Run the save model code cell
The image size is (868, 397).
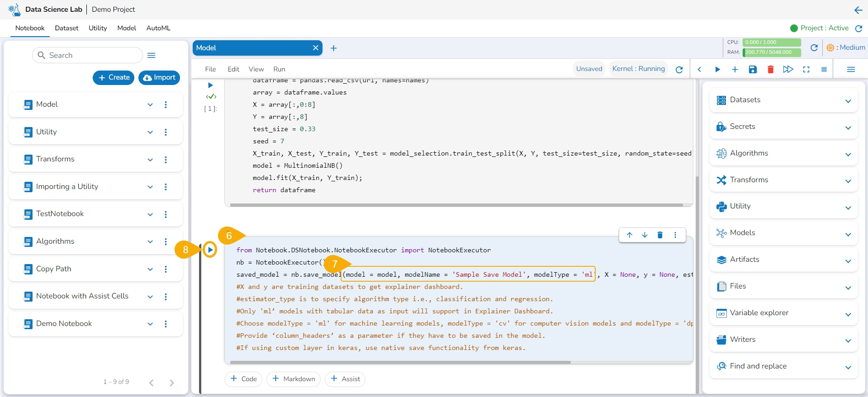[x=210, y=250]
